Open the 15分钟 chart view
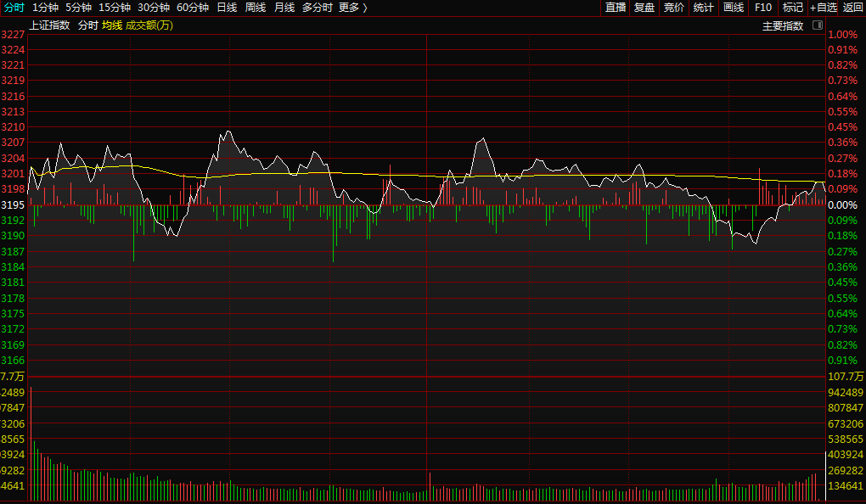 pos(115,8)
